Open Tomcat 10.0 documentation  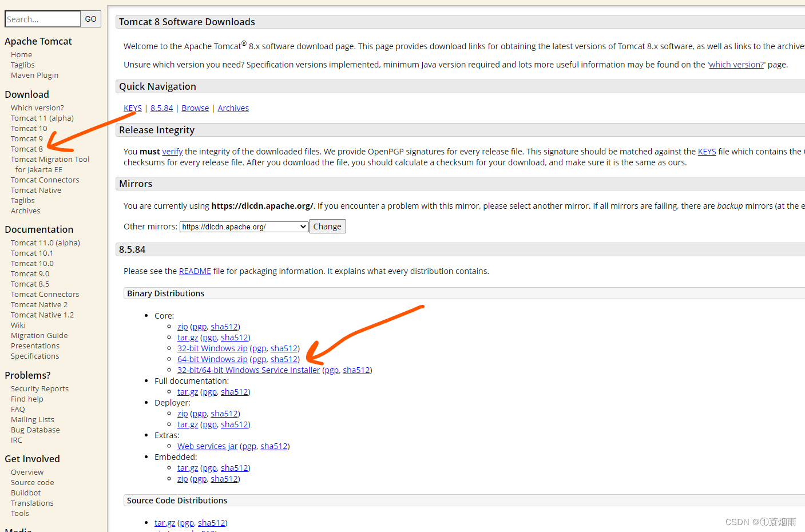[x=32, y=264]
